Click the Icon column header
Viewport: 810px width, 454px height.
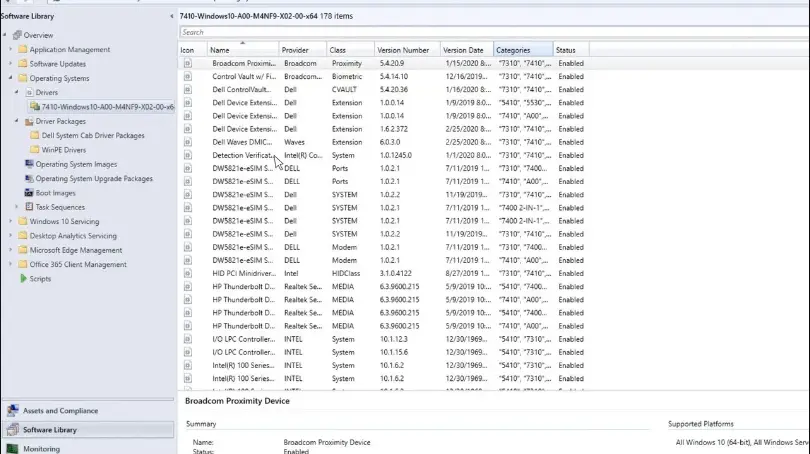pyautogui.click(x=193, y=50)
